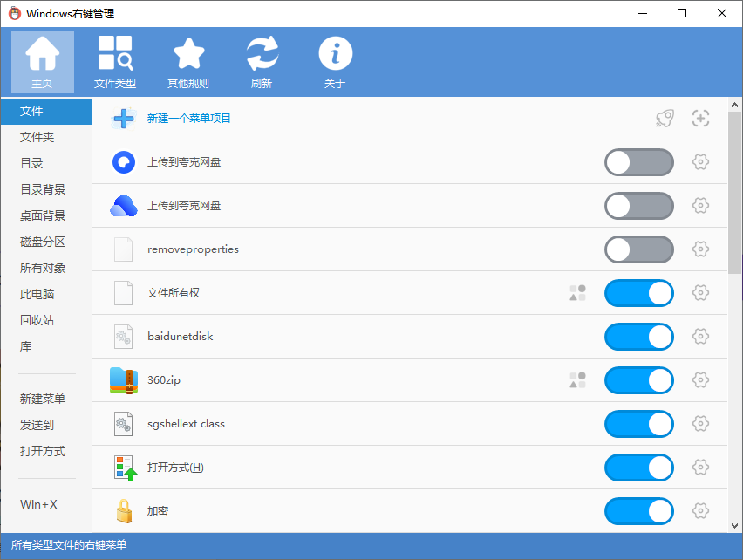Viewport: 743px width, 560px height.
Task: Click the 新建一个菜单项目 link
Action: tap(189, 119)
